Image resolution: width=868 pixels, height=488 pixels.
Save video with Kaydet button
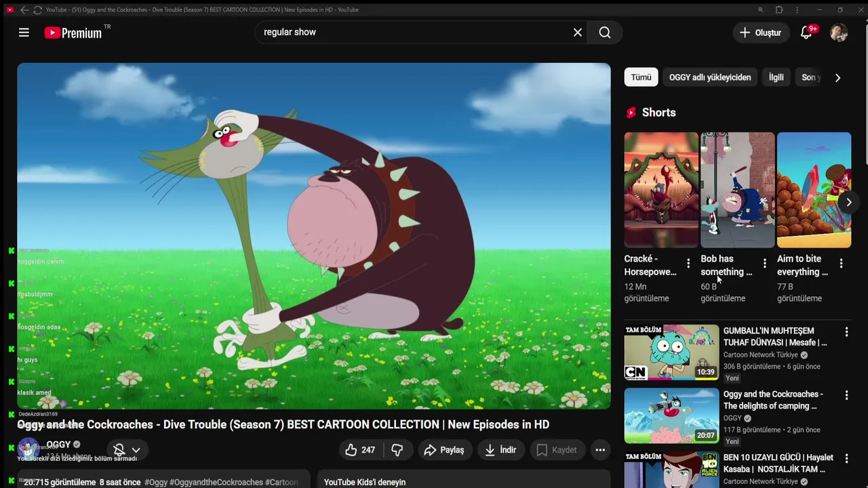click(557, 450)
